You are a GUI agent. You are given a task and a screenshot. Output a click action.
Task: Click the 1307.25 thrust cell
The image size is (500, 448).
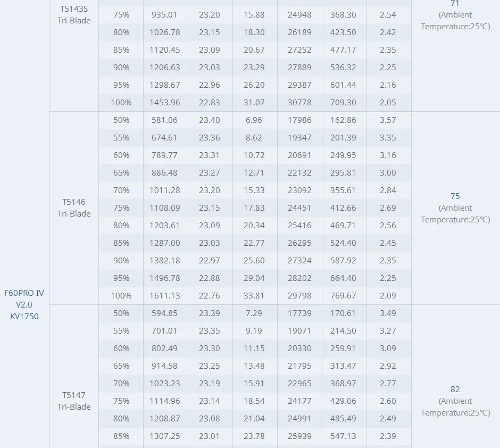click(x=165, y=436)
